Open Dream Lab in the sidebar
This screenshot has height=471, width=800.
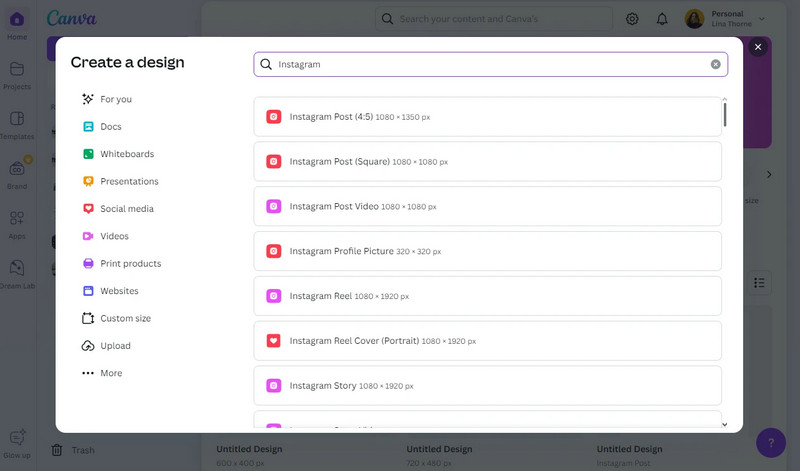[17, 274]
